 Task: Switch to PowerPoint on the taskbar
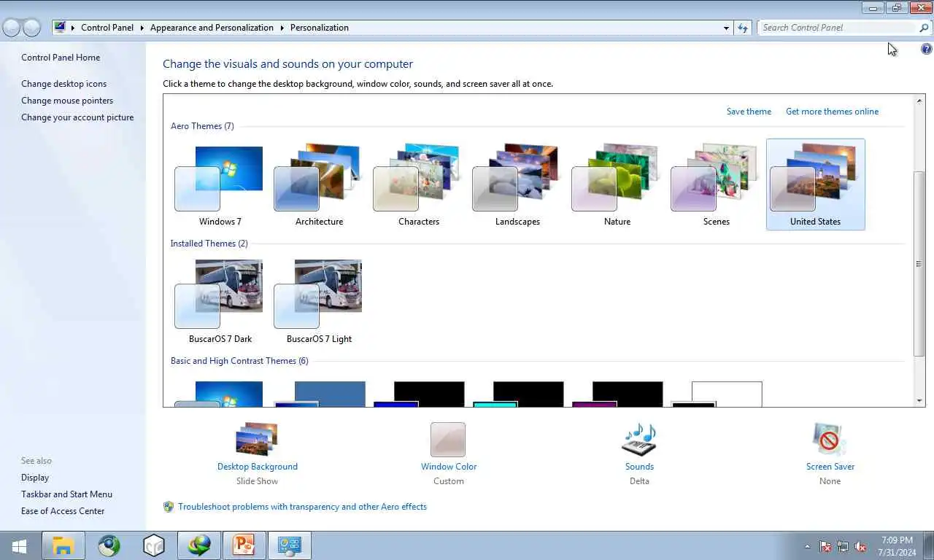(x=244, y=545)
